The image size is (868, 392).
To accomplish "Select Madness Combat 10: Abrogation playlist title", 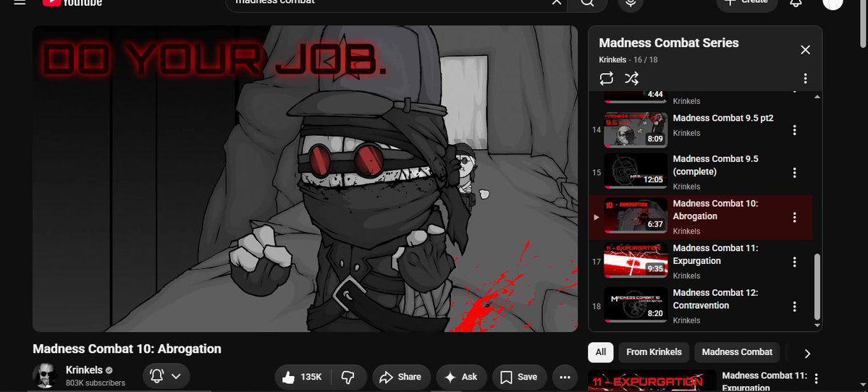I will click(715, 210).
